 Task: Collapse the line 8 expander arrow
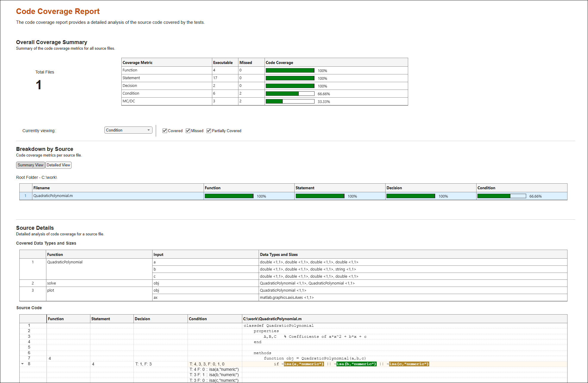click(x=22, y=364)
